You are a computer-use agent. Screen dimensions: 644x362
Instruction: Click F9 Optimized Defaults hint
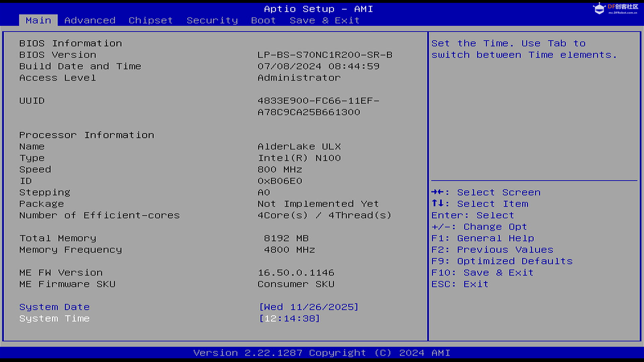502,261
